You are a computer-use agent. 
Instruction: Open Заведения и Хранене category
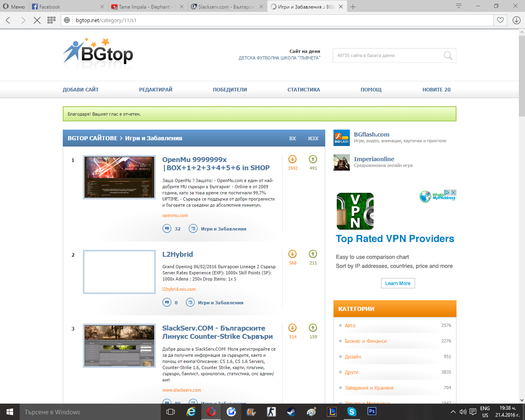tap(369, 388)
